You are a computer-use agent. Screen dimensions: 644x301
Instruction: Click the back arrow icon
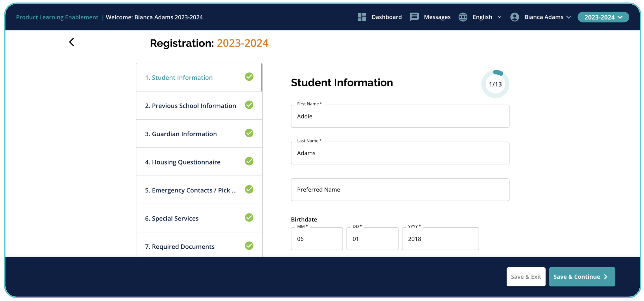coord(72,42)
